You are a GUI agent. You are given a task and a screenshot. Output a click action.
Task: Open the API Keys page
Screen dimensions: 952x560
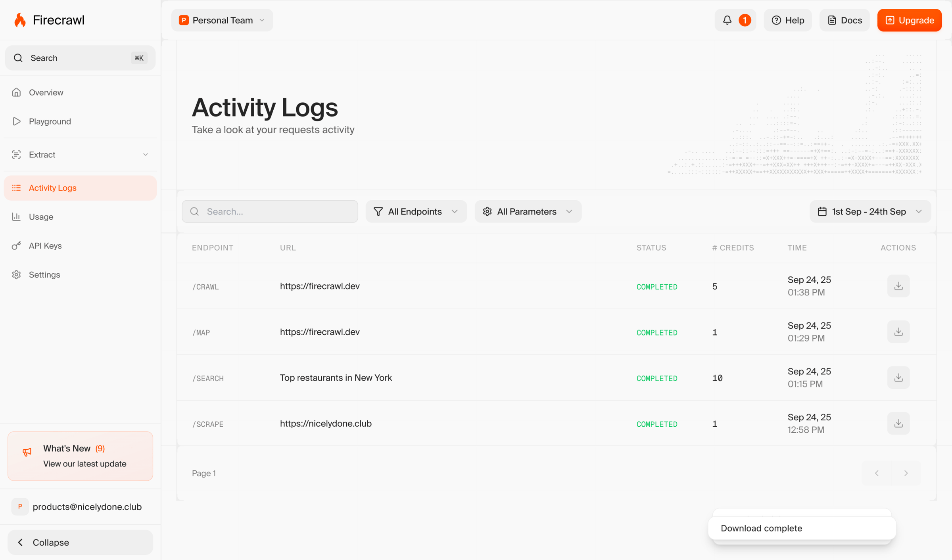click(80, 245)
